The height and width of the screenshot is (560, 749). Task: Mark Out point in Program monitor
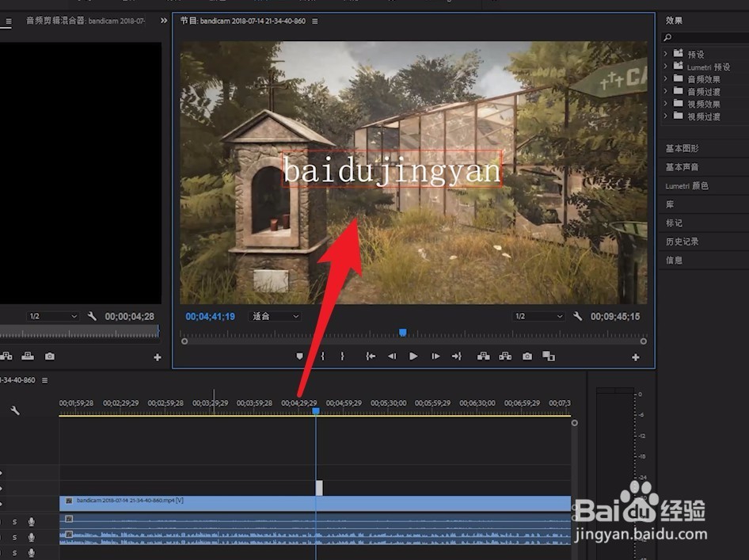pos(342,356)
